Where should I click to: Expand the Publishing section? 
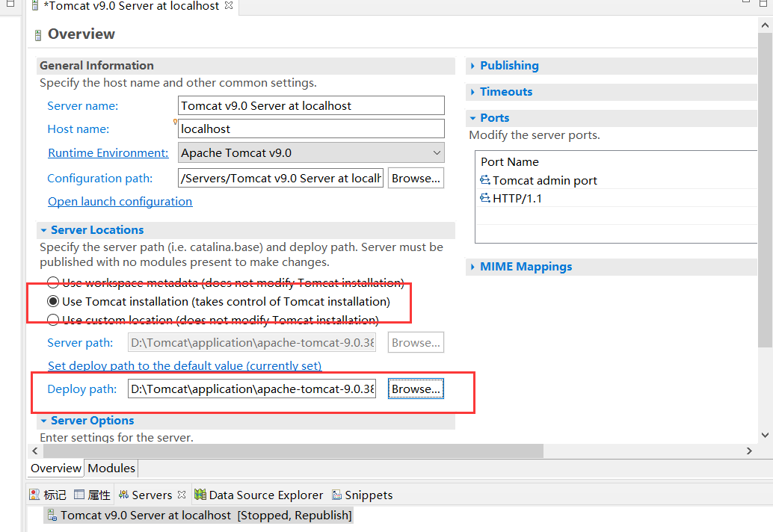pyautogui.click(x=472, y=66)
